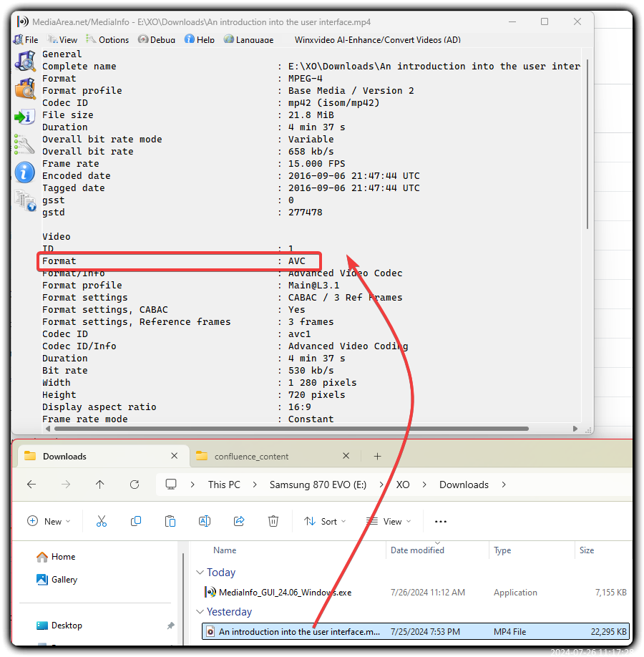This screenshot has height=657, width=644.
Task: Click the blue round info icon in MediaInfo sidebar
Action: pos(25,172)
